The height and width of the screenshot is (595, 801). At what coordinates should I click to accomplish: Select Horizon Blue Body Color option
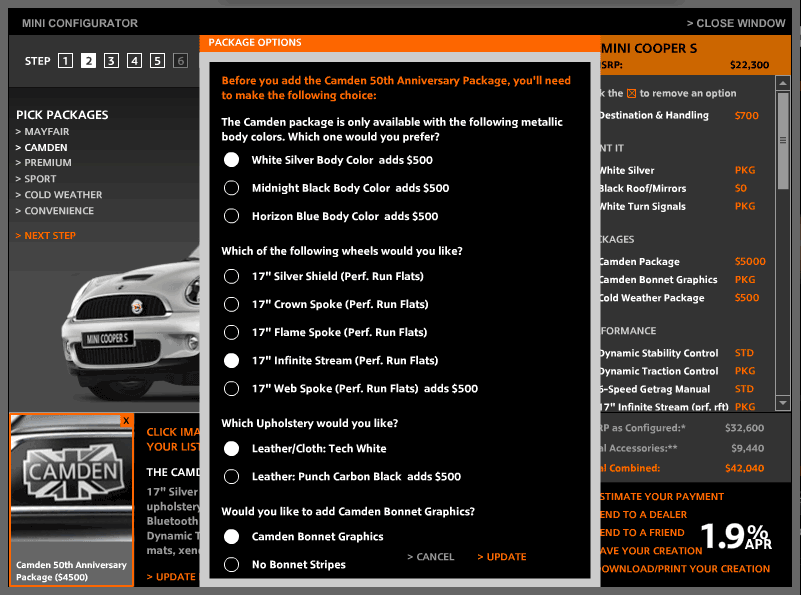click(231, 216)
